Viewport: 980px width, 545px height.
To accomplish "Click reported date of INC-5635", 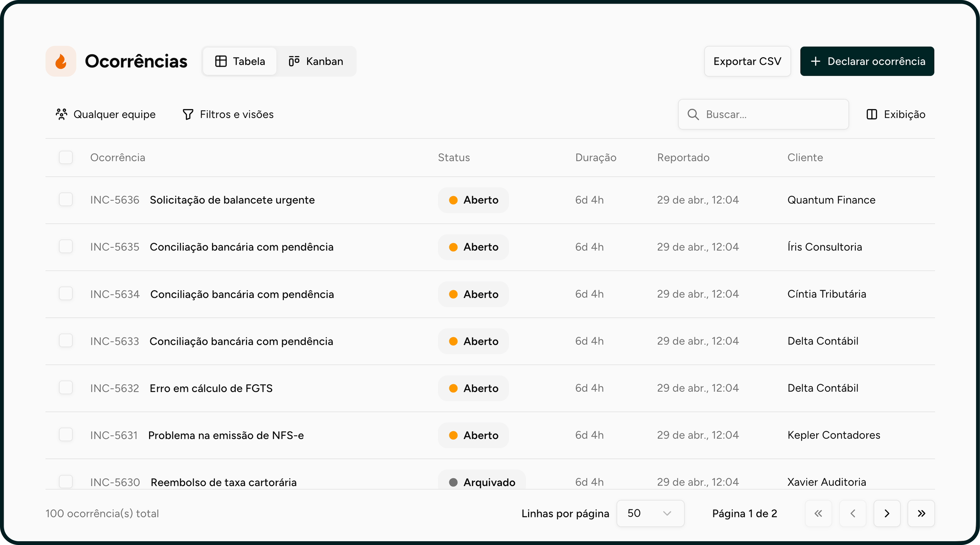I will (698, 247).
